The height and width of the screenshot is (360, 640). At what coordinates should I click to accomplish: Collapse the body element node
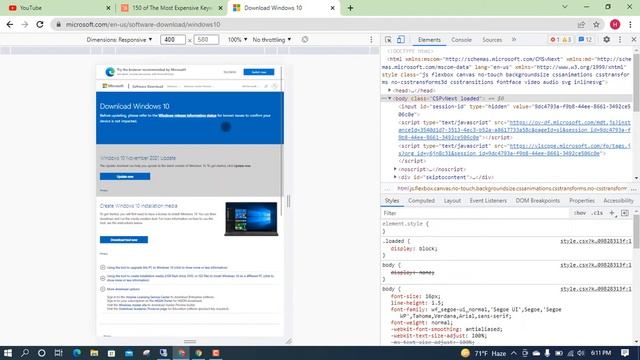coord(390,98)
